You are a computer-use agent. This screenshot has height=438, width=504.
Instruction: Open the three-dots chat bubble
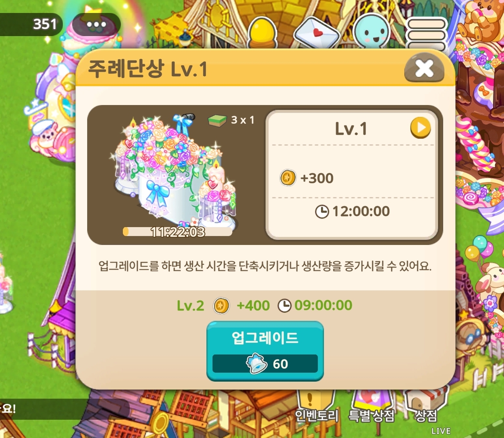pyautogui.click(x=96, y=24)
